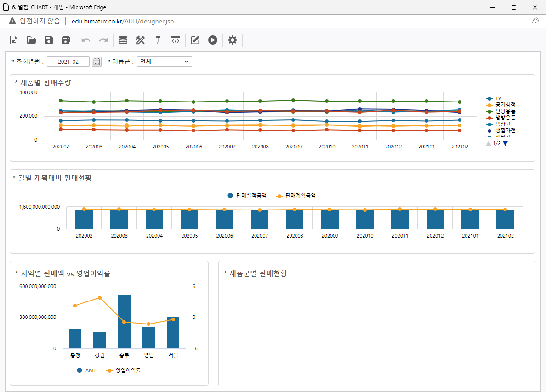
Task: Open the database data source manager
Action: 123,40
